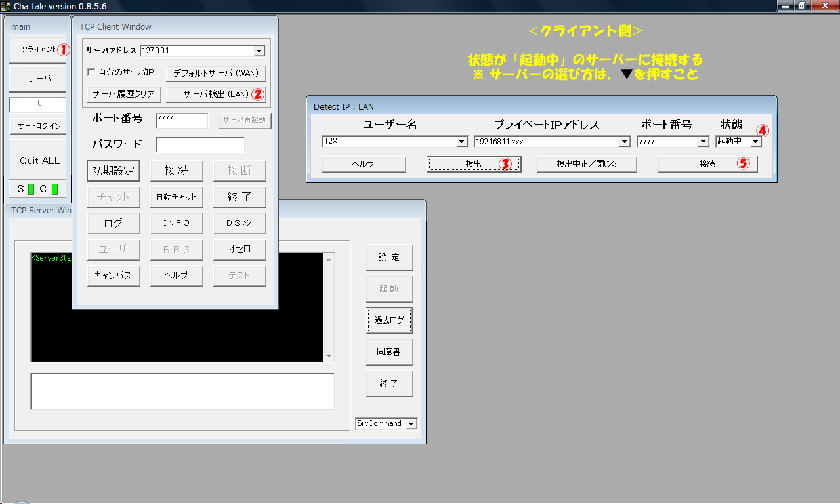View 過去ログ past logs in server window
This screenshot has height=504, width=840.
point(388,320)
